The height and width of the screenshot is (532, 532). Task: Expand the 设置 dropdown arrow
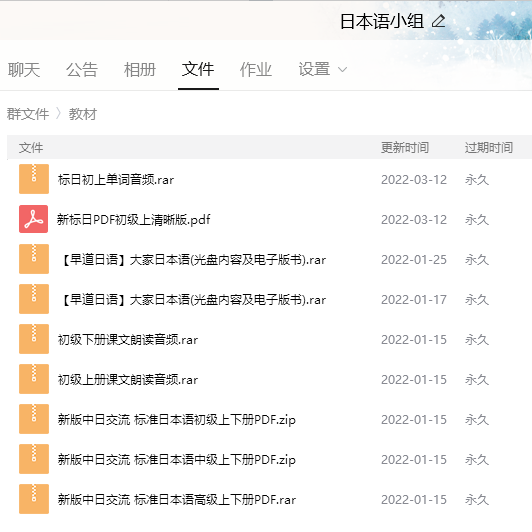343,70
